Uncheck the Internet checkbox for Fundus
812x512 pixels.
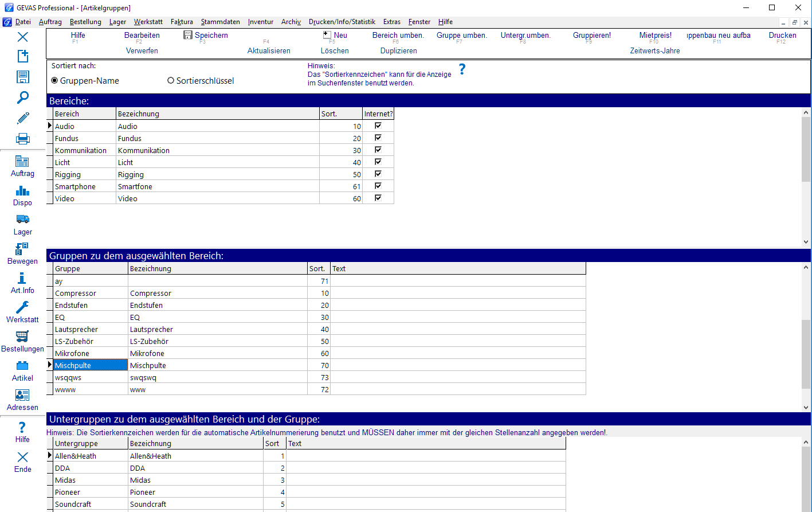[378, 138]
